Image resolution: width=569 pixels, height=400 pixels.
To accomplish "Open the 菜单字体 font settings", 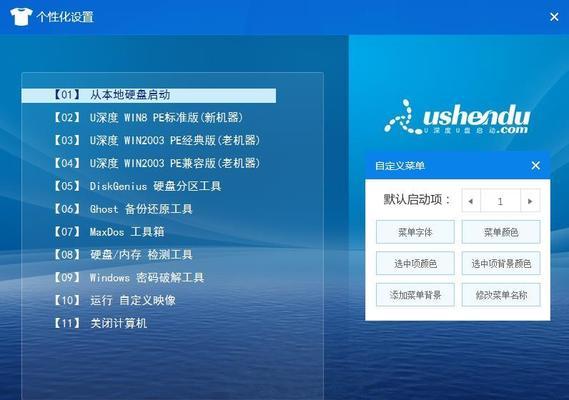I will tap(415, 232).
